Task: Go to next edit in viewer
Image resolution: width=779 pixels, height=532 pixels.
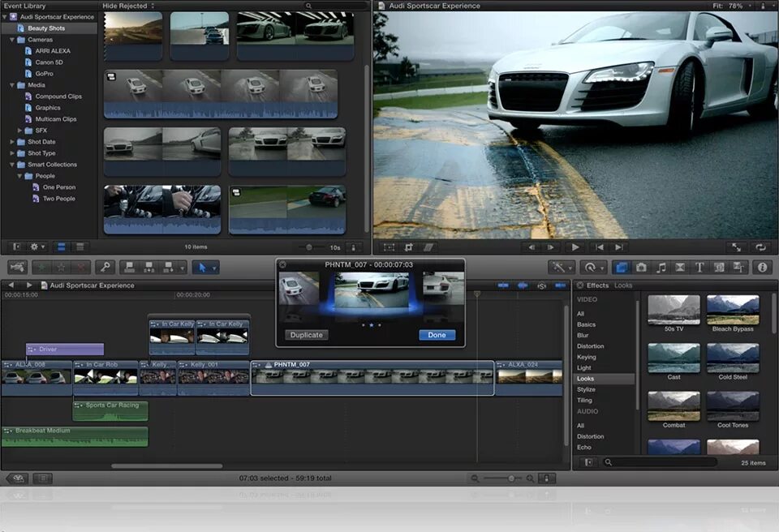Action: coord(618,247)
